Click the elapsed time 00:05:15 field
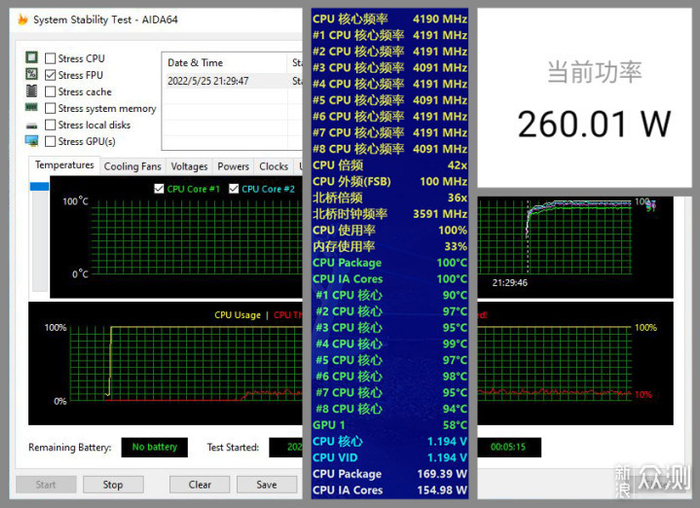The width and height of the screenshot is (700, 508). [508, 447]
